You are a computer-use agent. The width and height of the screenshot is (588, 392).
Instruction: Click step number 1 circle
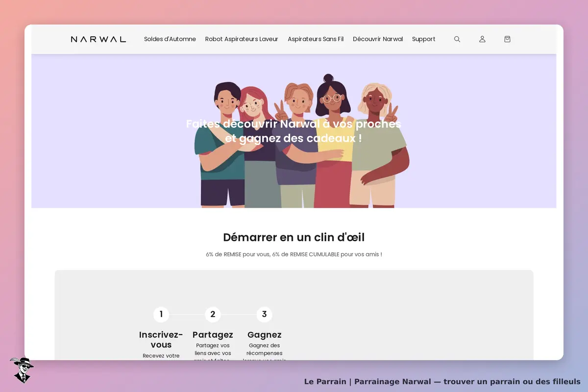click(x=161, y=315)
